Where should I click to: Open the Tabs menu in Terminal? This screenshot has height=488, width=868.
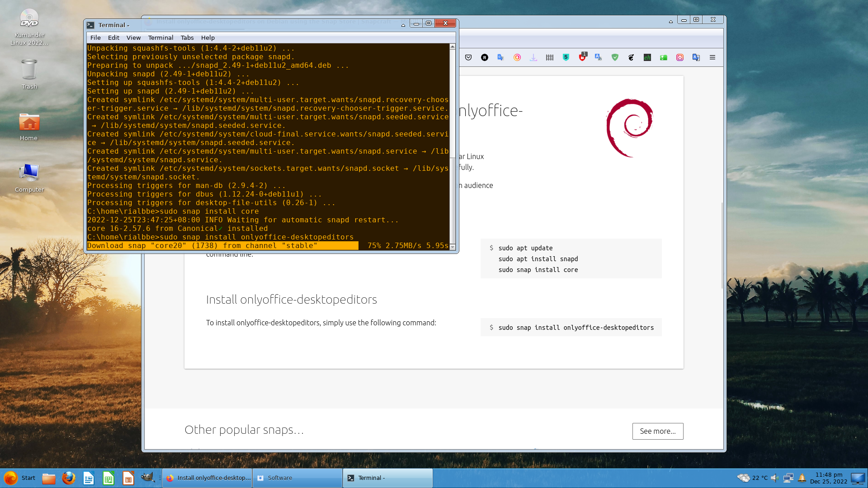coord(187,38)
